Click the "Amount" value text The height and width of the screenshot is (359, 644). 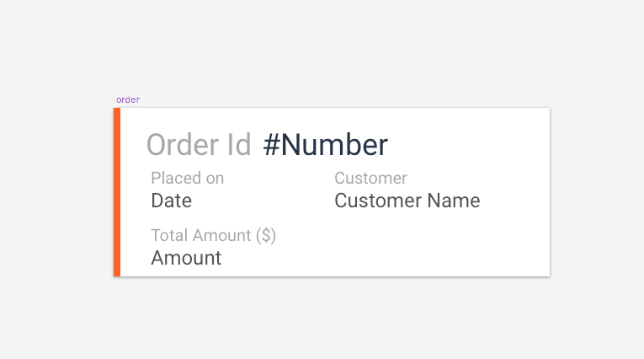186,258
